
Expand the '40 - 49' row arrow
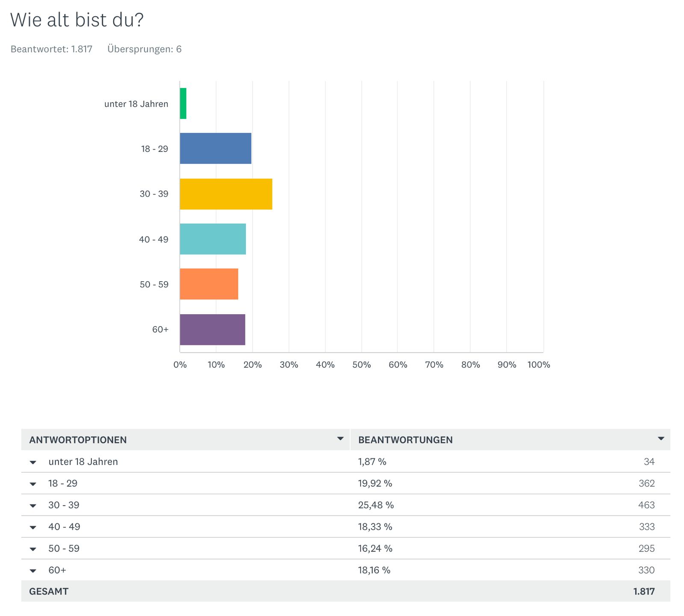[x=33, y=528]
